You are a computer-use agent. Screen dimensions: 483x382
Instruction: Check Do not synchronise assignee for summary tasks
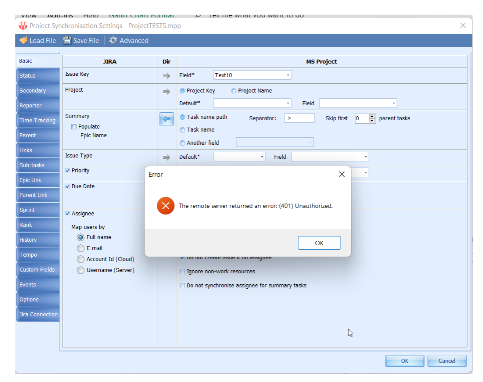182,285
